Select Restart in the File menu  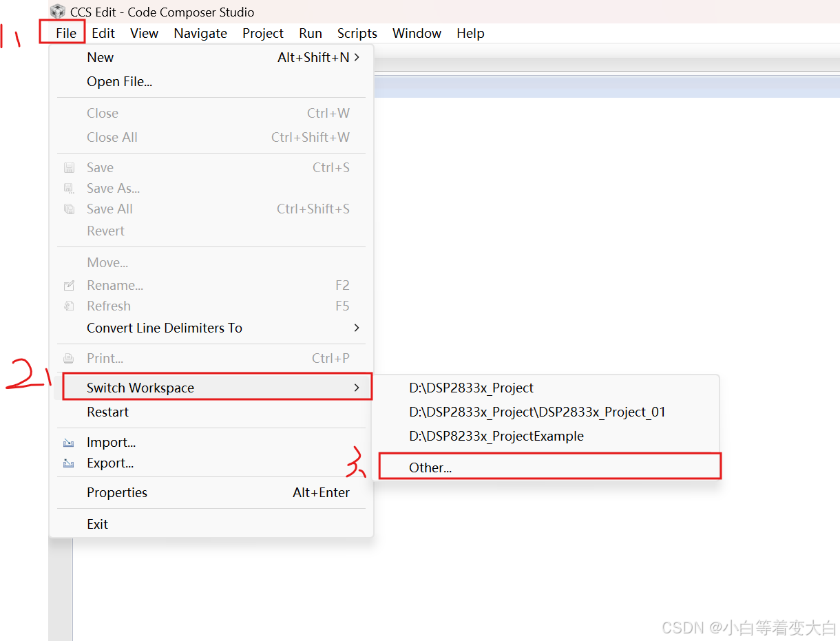point(211,412)
